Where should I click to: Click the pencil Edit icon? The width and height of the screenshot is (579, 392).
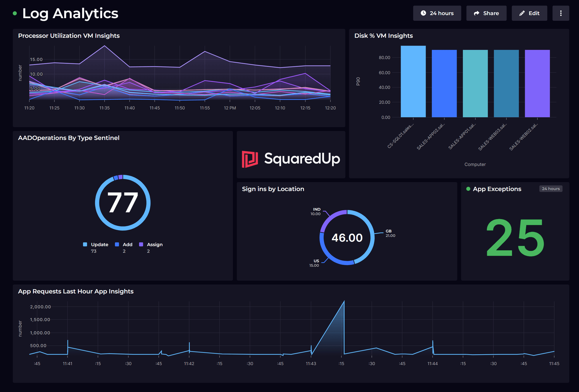click(x=522, y=13)
